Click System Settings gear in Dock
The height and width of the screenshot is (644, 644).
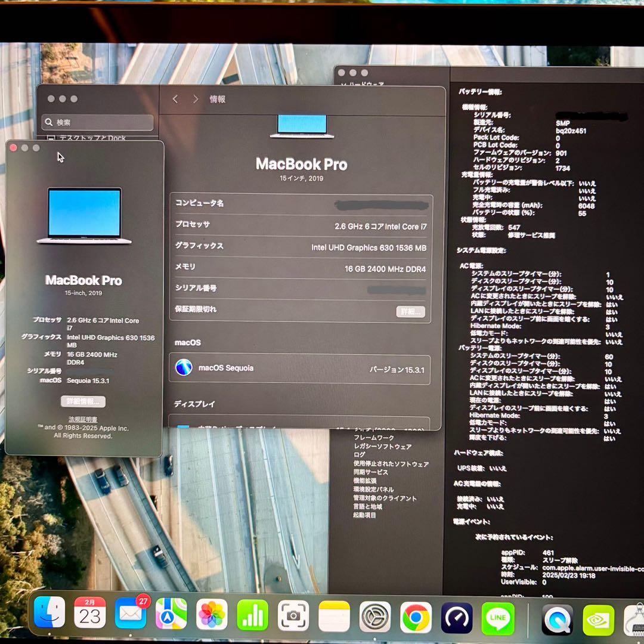[x=375, y=617]
